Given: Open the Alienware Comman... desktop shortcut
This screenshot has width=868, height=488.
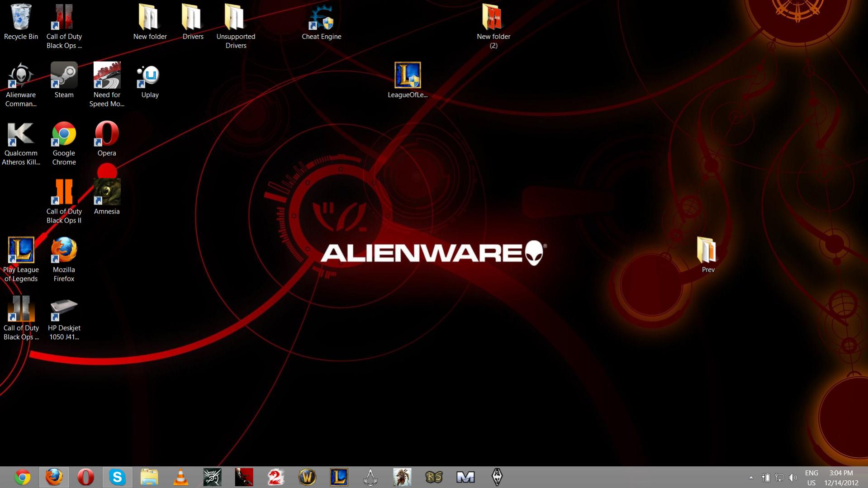Looking at the screenshot, I should click(x=21, y=85).
